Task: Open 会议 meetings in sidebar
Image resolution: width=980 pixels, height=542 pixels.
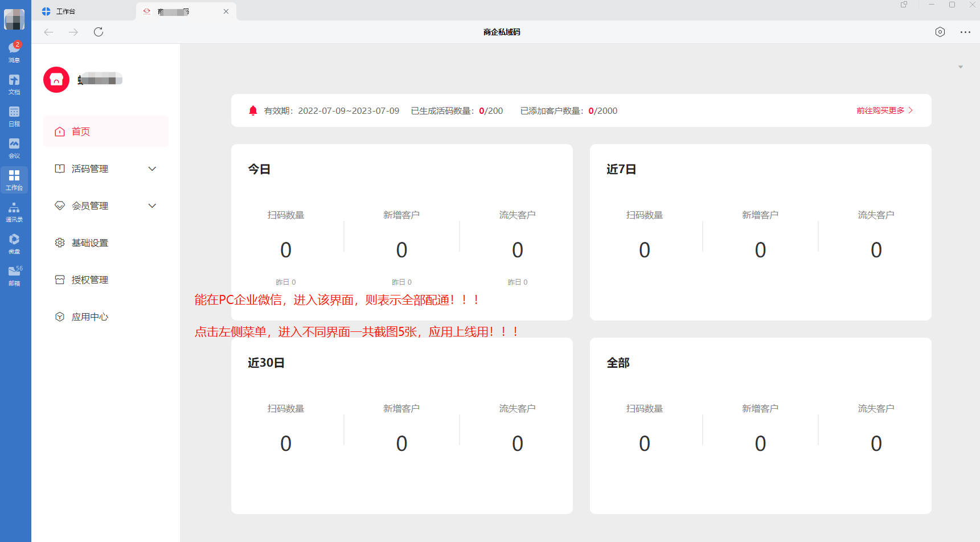Action: (x=14, y=147)
